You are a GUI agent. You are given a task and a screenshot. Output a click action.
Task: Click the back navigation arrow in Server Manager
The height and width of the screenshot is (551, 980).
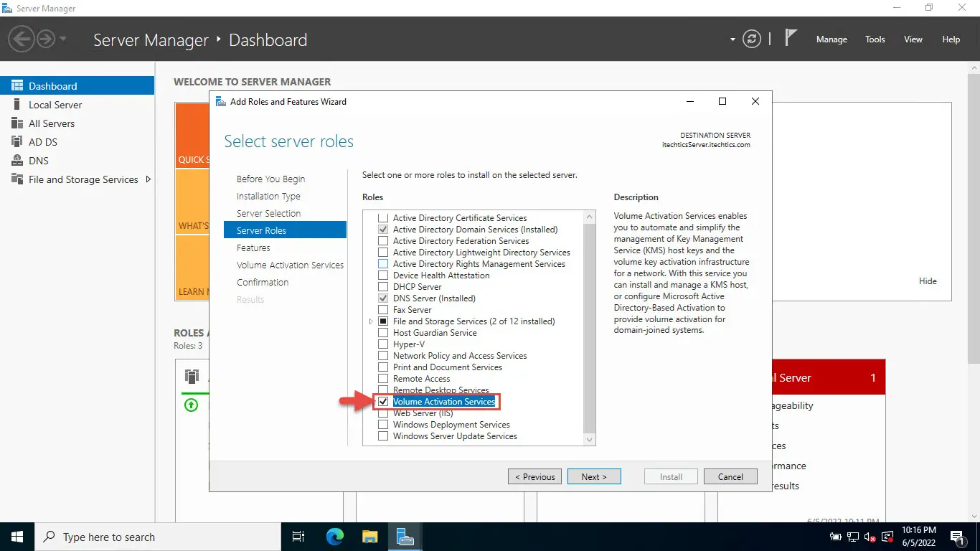(x=22, y=39)
